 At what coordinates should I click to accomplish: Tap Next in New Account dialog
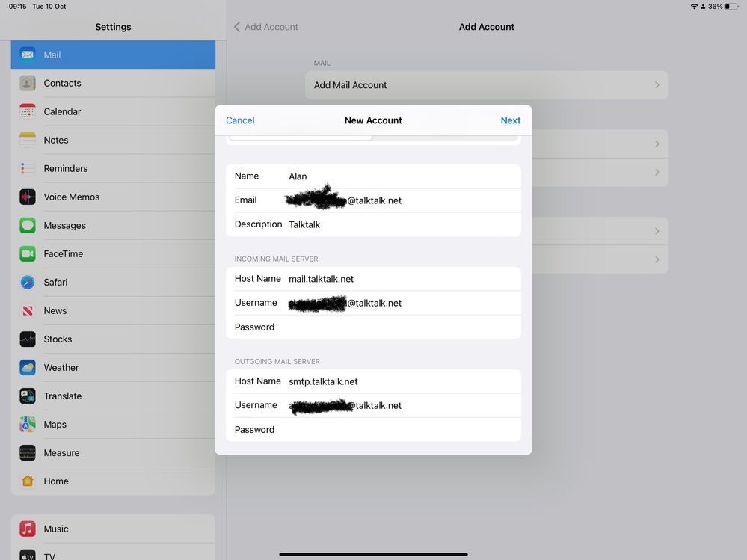pos(510,120)
